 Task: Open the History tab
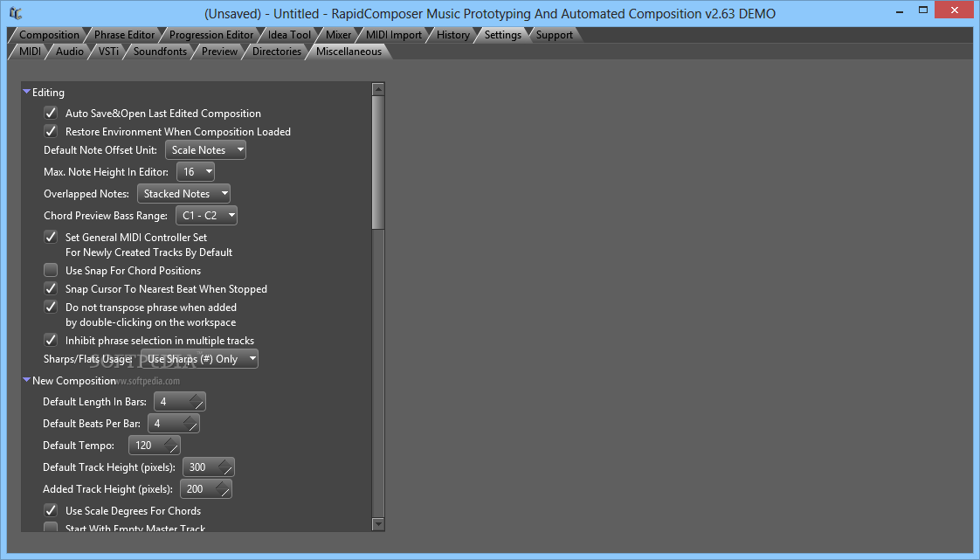pyautogui.click(x=453, y=35)
